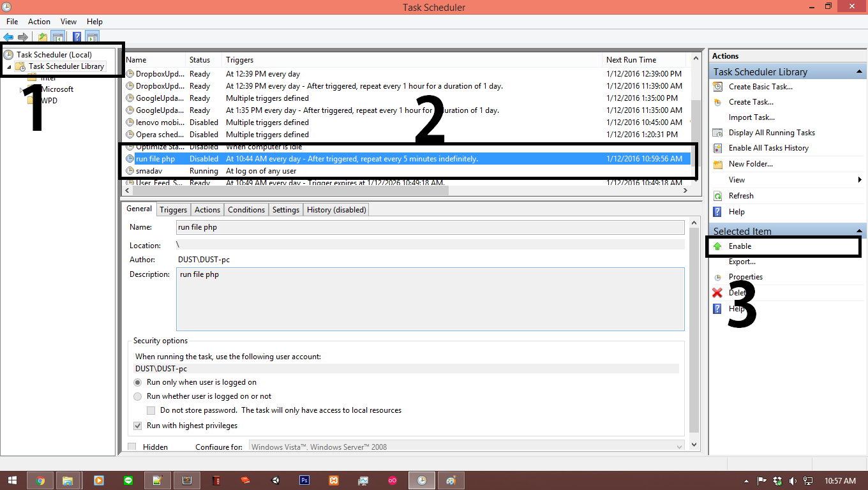Select Run only when user is logged on
The width and height of the screenshot is (868, 490).
[137, 382]
